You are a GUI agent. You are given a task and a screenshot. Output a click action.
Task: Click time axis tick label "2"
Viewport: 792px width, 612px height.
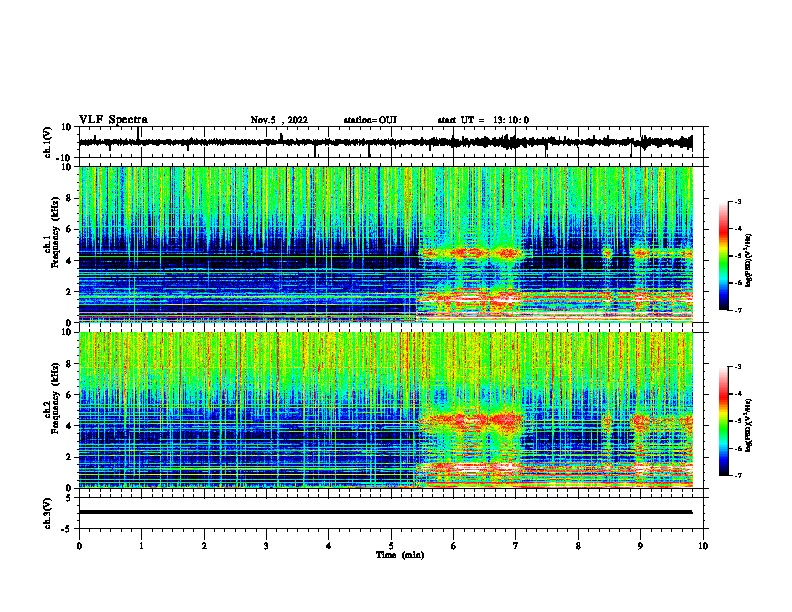pyautogui.click(x=204, y=546)
